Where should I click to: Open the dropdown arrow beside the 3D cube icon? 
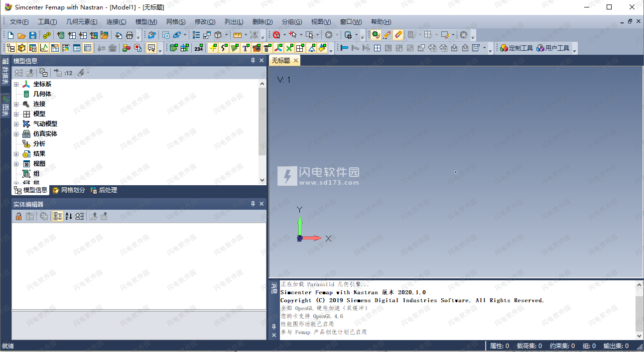(226, 35)
